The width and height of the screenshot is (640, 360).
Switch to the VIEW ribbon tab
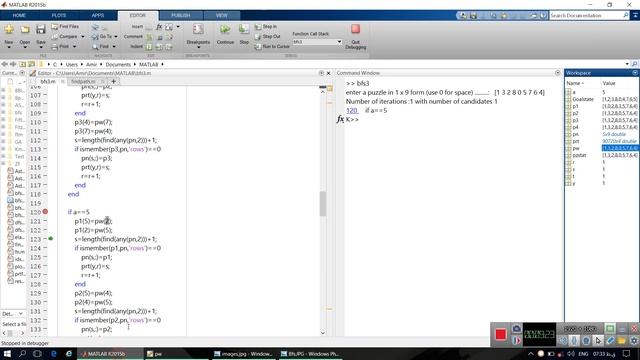pyautogui.click(x=222, y=16)
